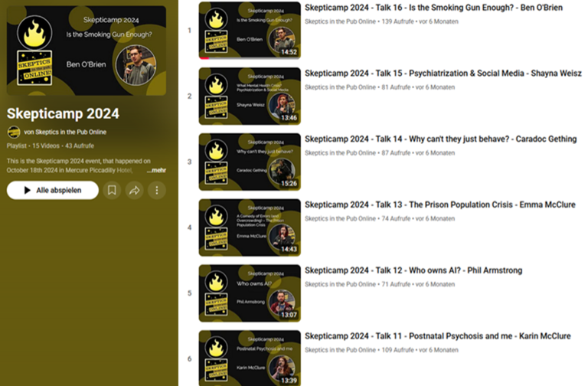588x386 pixels.
Task: Click channel name under Talk 12 with 71 Aufrufe
Action: tap(340, 284)
